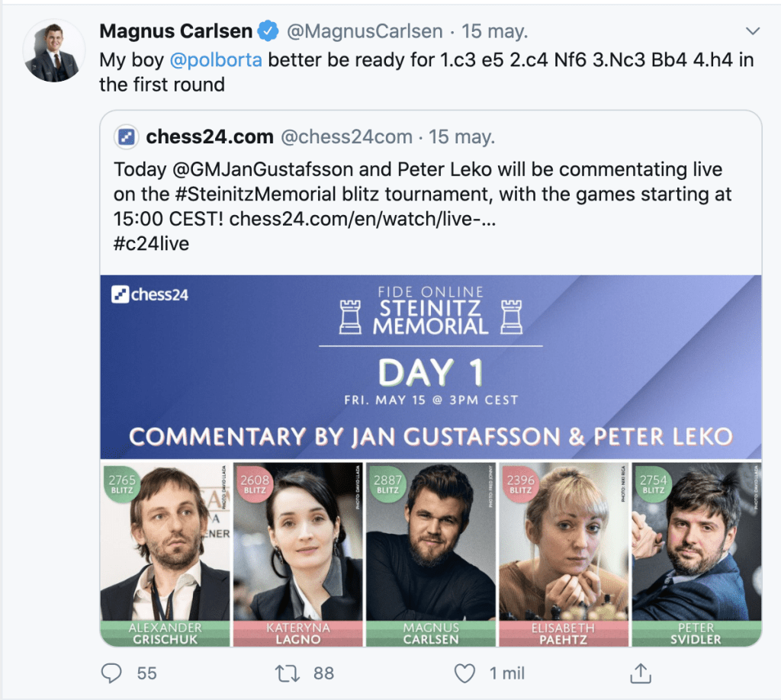The height and width of the screenshot is (700, 781).
Task: Click the reply speech bubble icon
Action: [x=112, y=673]
